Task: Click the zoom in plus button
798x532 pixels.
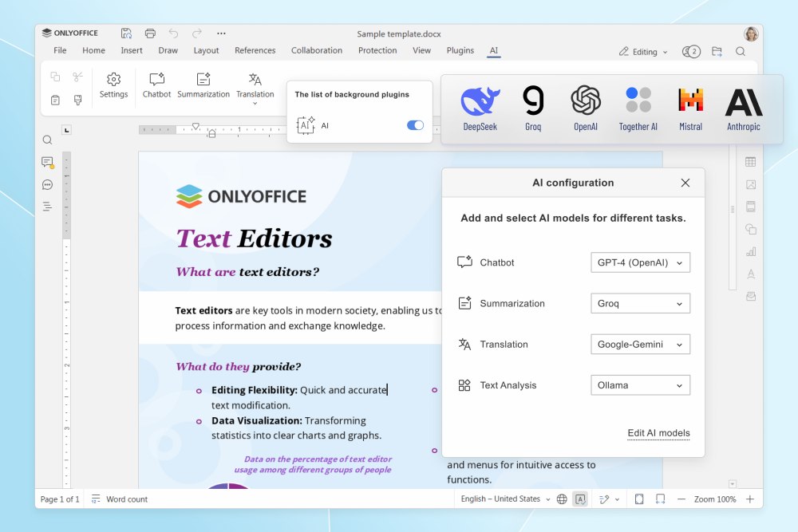Action: 749,499
